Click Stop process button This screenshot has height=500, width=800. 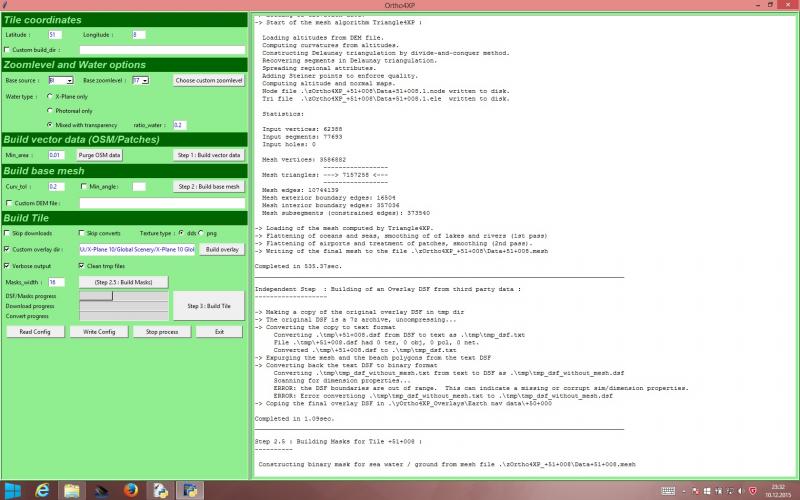click(162, 332)
